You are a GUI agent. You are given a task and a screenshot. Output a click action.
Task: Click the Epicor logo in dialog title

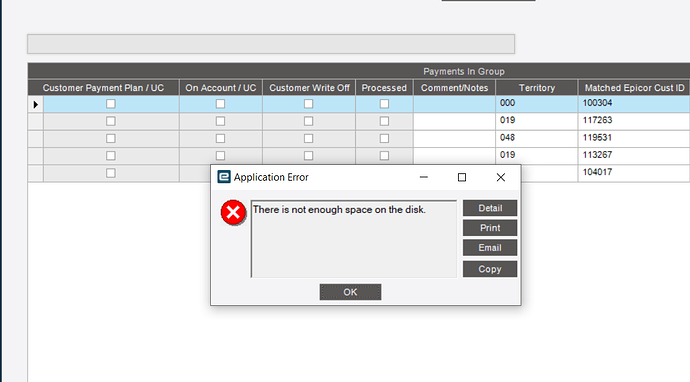224,177
